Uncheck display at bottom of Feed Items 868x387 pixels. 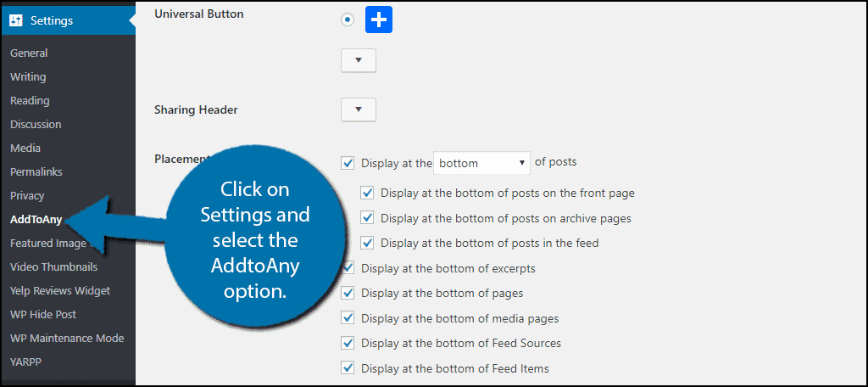click(x=348, y=368)
